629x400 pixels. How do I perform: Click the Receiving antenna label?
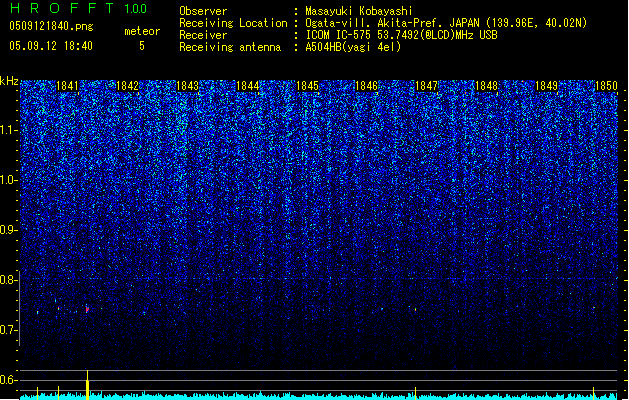[x=230, y=47]
